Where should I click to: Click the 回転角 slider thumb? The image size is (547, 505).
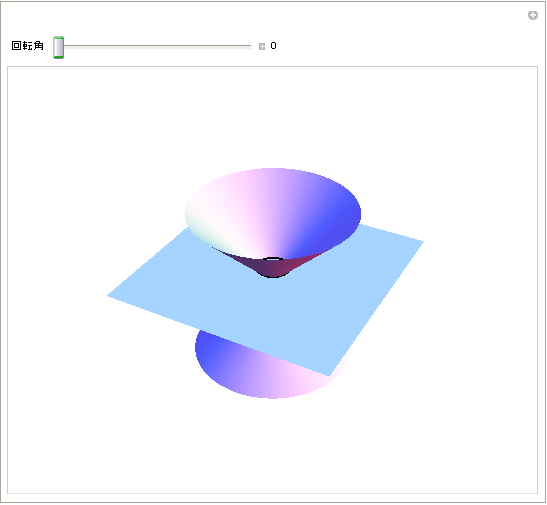[x=58, y=47]
